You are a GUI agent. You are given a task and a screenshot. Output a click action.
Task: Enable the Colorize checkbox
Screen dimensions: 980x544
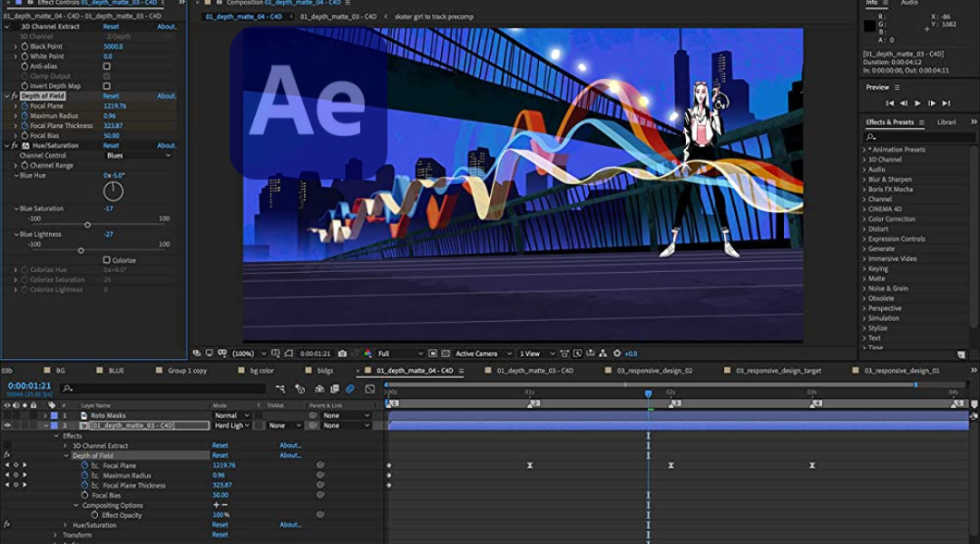tap(106, 260)
